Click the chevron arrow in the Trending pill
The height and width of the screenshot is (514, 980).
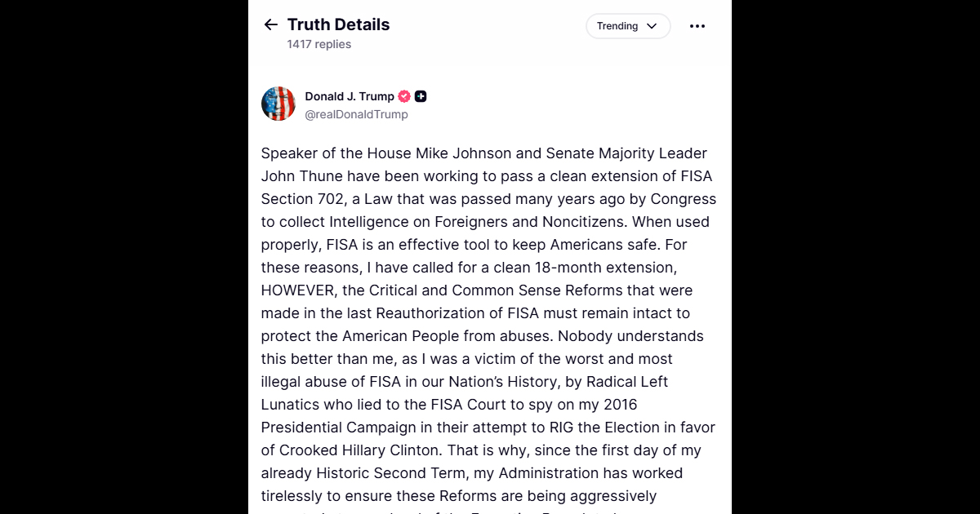click(x=652, y=26)
